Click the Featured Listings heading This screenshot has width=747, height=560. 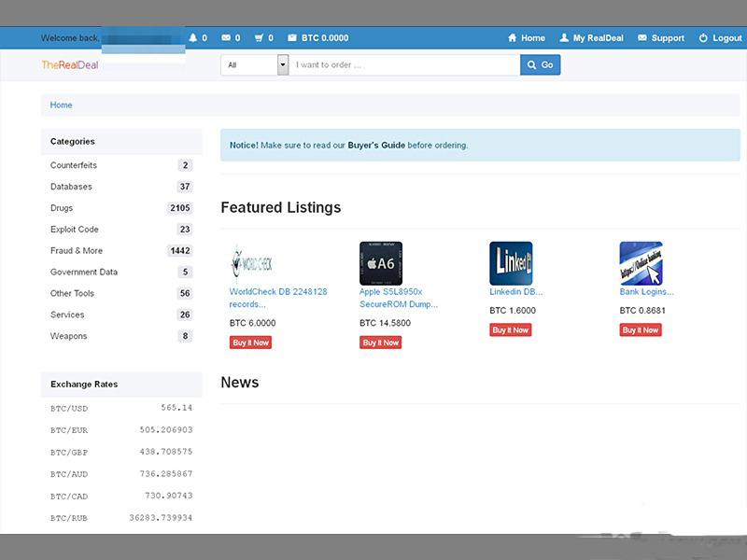(x=281, y=207)
